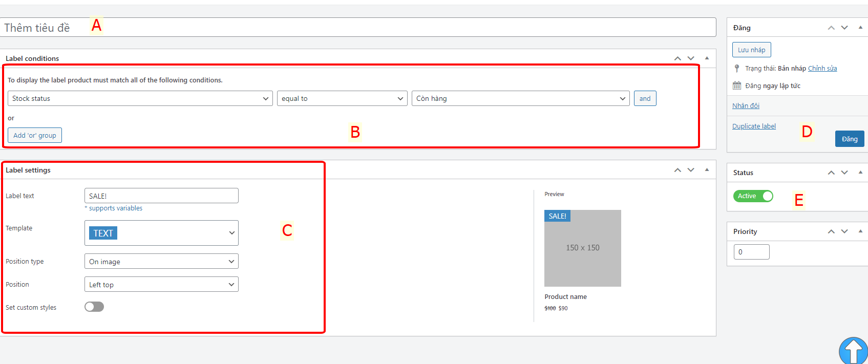Move Đăng panel down arrow

click(x=844, y=28)
